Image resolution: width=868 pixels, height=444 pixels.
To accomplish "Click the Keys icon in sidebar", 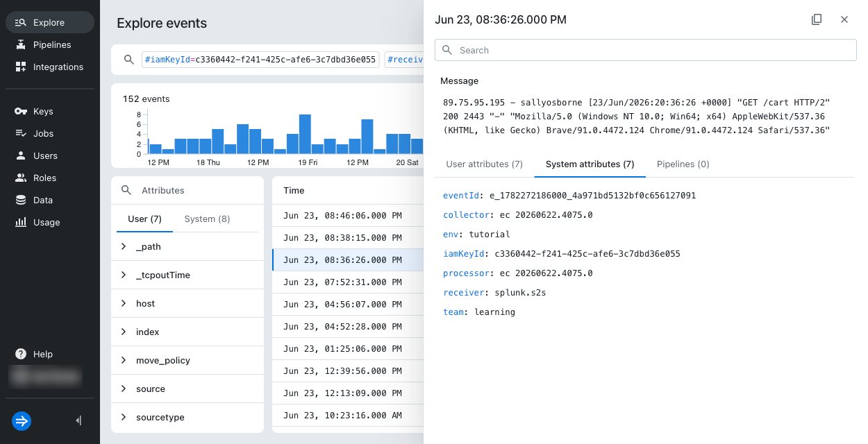I will [x=21, y=112].
